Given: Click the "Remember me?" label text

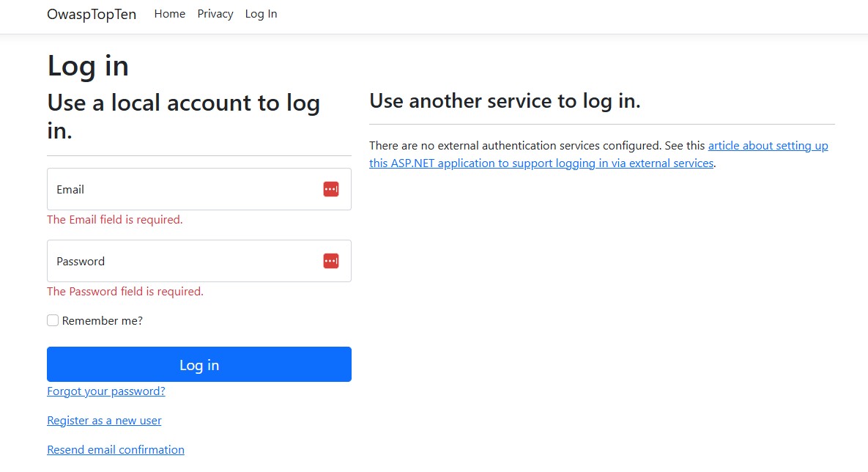Looking at the screenshot, I should pos(103,320).
